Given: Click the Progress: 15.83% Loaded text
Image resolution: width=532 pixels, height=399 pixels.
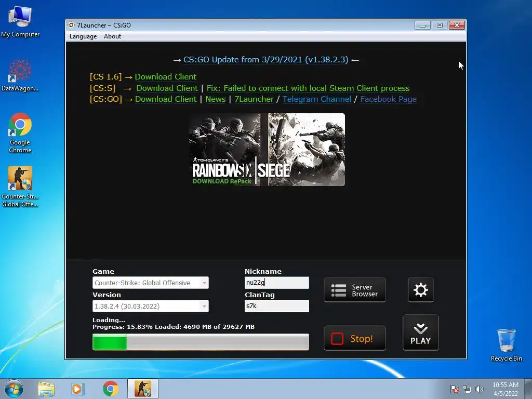Looking at the screenshot, I should 174,327.
